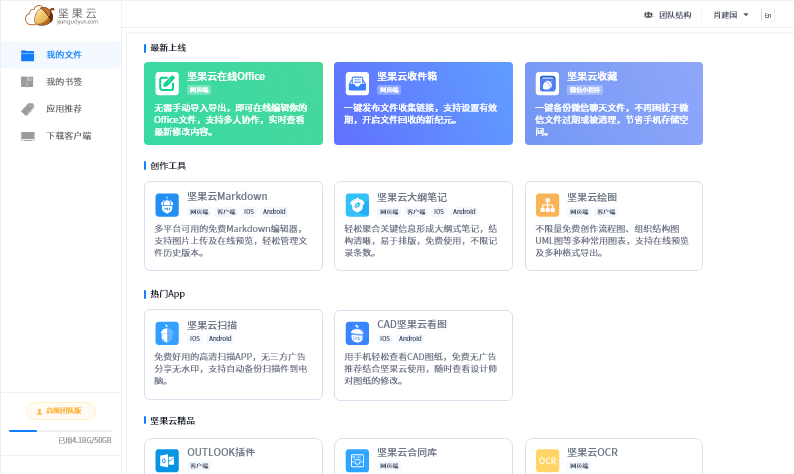Click 坚果云Markdown description paragraph
The width and height of the screenshot is (794, 474).
tap(231, 241)
